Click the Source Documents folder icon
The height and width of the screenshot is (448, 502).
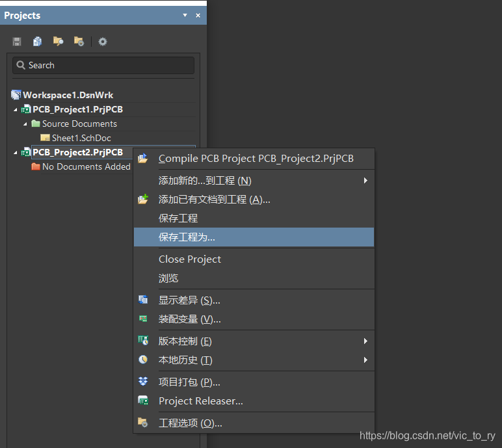[x=36, y=124]
